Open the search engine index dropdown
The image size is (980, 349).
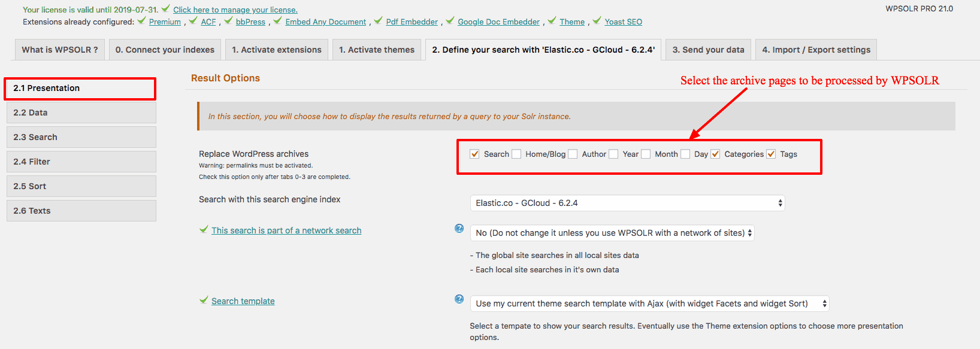(x=627, y=203)
